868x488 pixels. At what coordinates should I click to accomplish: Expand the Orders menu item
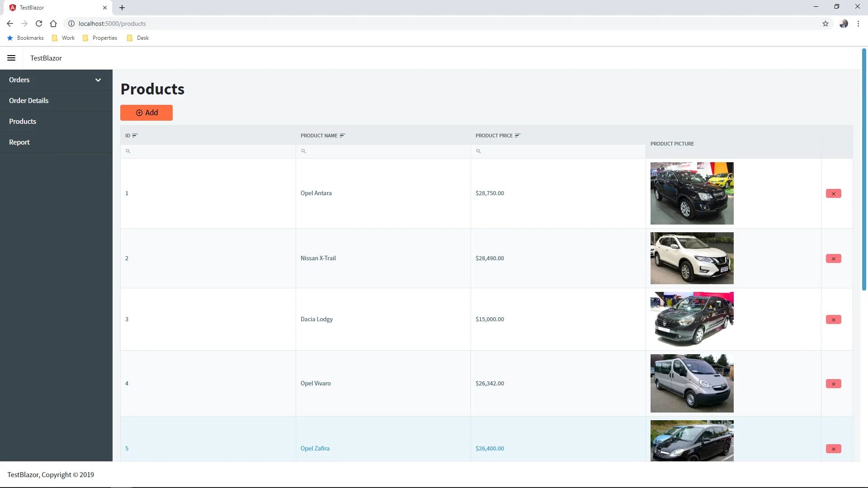pos(98,79)
